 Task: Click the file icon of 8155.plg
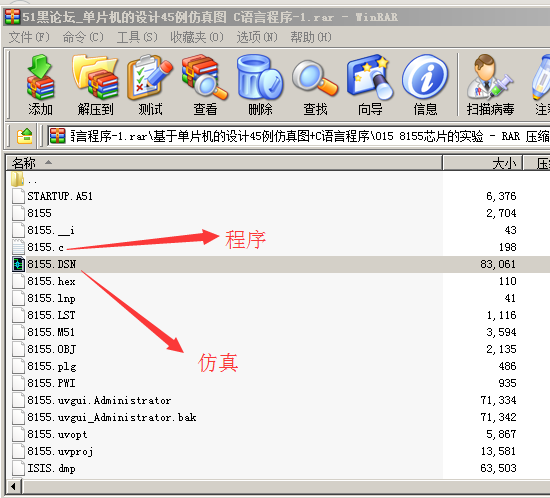18,366
